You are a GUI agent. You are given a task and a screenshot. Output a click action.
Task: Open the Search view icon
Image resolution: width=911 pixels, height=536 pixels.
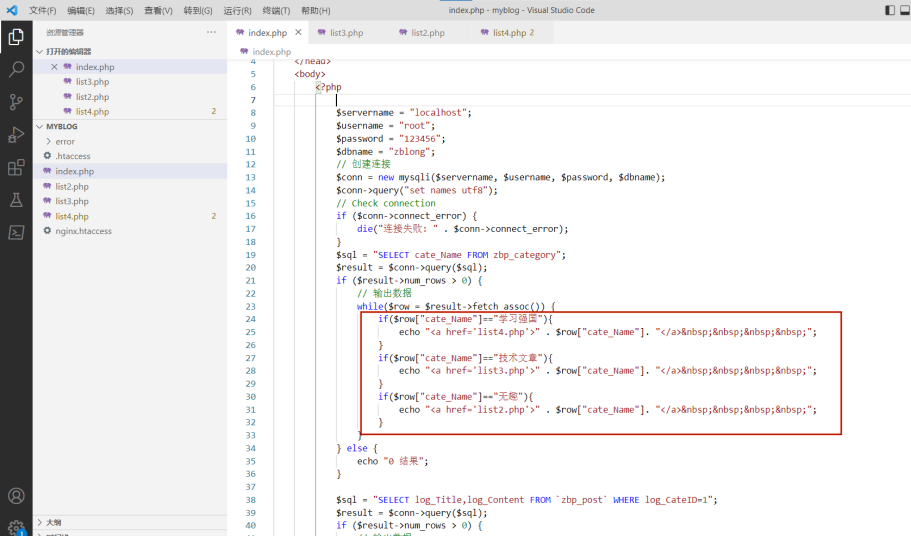[x=16, y=70]
